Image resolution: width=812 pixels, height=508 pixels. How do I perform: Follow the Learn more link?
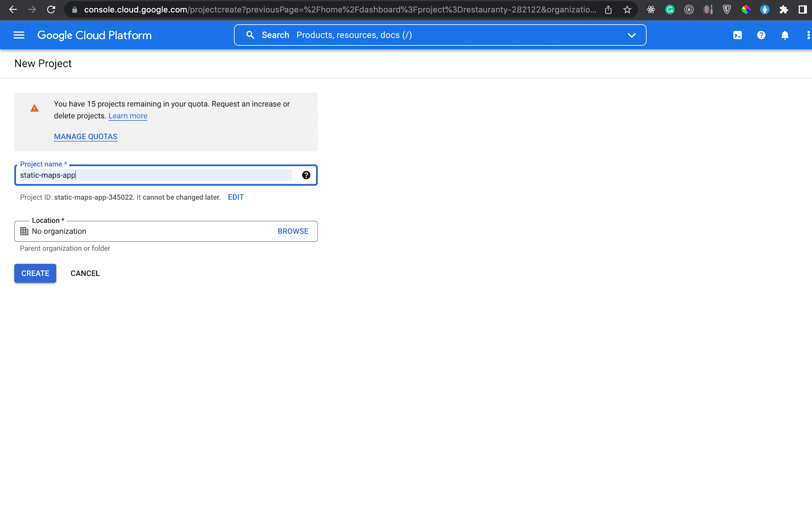(128, 116)
